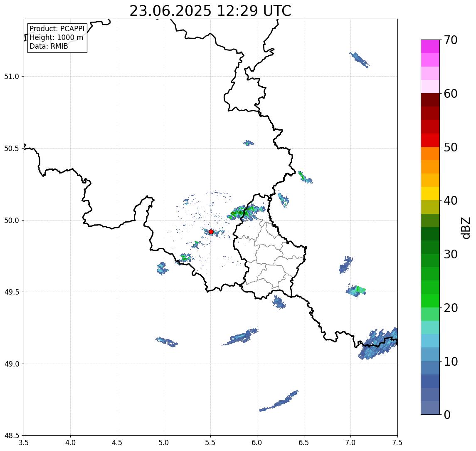476x451 pixels.
Task: Click the colorbar tick label 60
Action: point(450,94)
